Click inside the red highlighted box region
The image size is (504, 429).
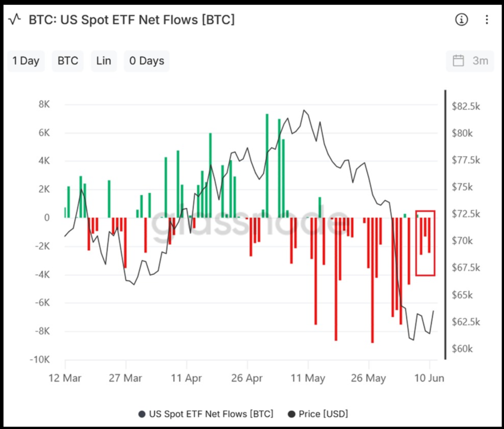coord(425,243)
